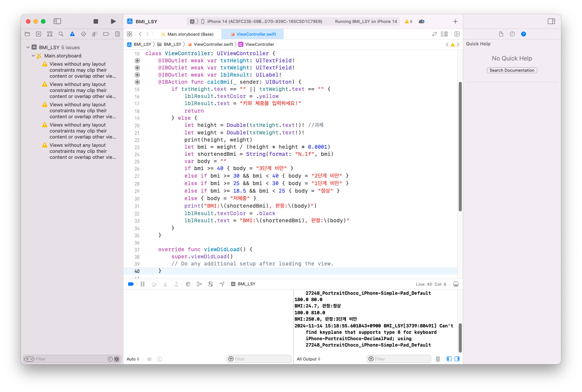Click the BMI_LSY folder in the jump bar
The image size is (582, 392).
tap(169, 44)
